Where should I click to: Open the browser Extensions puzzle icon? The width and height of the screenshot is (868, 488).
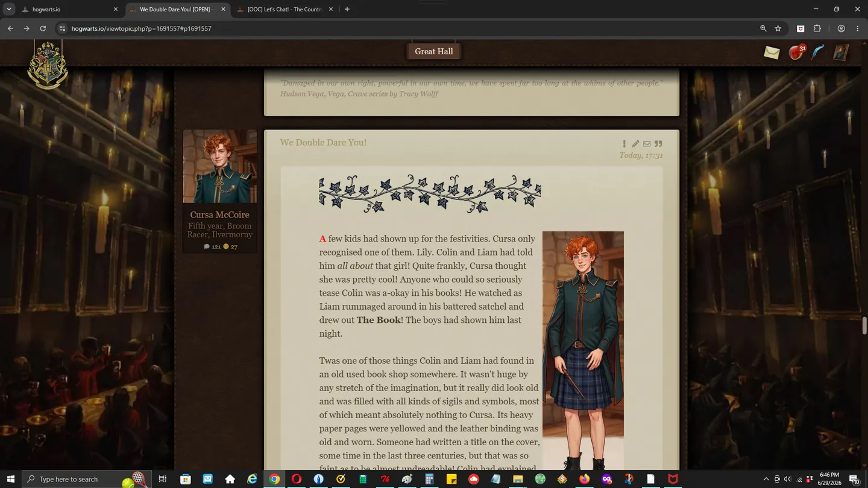pos(817,28)
